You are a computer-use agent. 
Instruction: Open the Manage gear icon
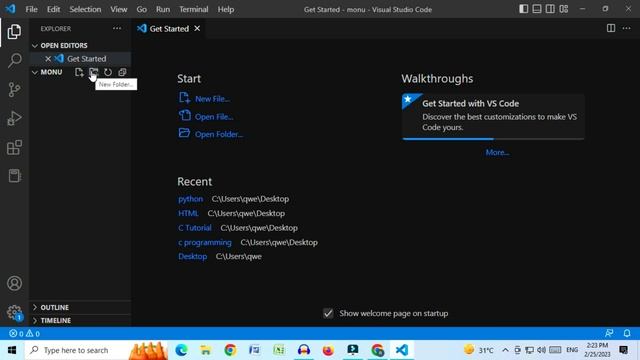pos(14,312)
